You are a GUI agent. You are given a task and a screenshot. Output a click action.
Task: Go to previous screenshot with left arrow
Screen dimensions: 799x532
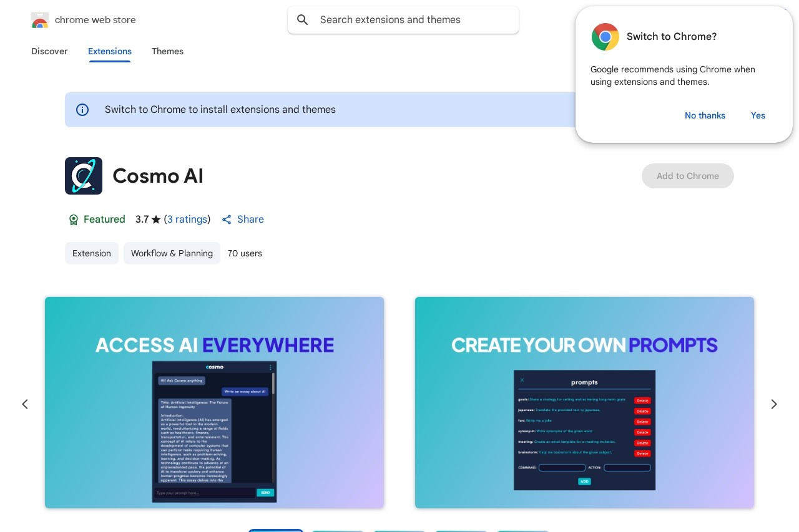coord(25,404)
